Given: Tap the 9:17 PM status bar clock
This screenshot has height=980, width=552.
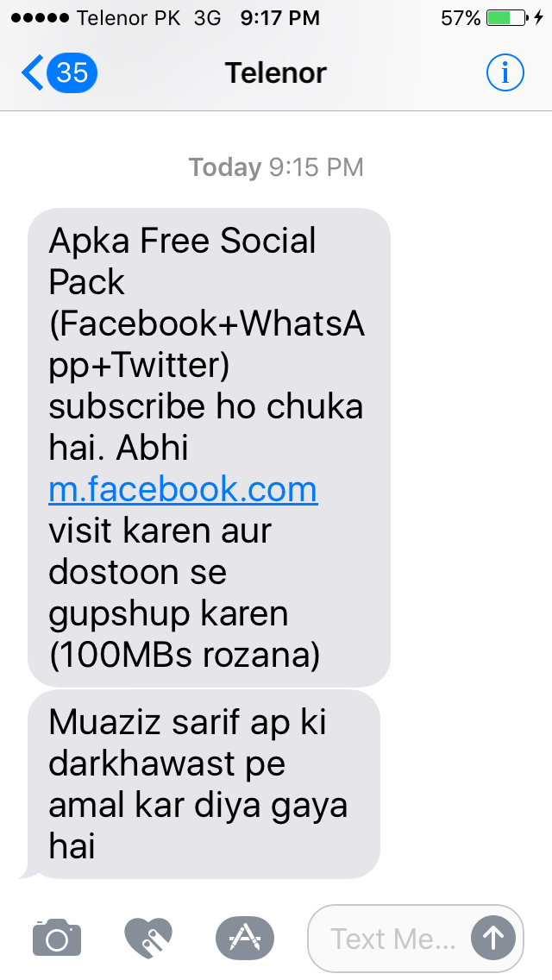Looking at the screenshot, I should [x=280, y=18].
